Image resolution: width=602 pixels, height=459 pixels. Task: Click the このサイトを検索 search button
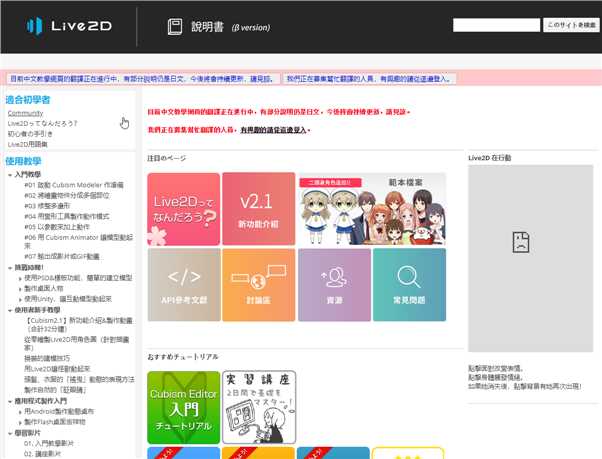point(571,25)
